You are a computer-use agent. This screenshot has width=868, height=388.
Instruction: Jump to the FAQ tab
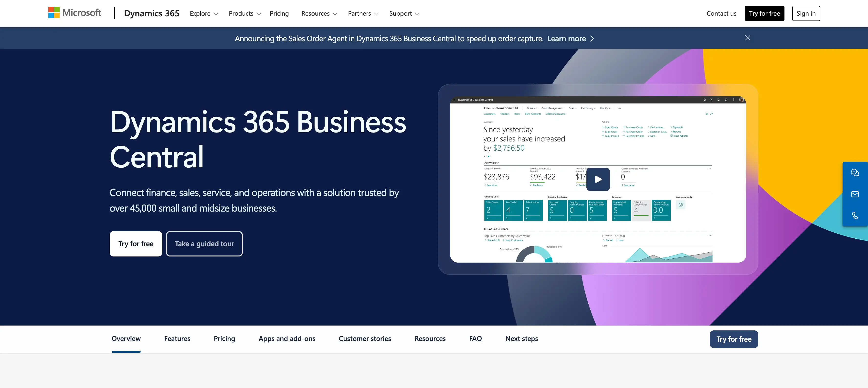pos(475,338)
